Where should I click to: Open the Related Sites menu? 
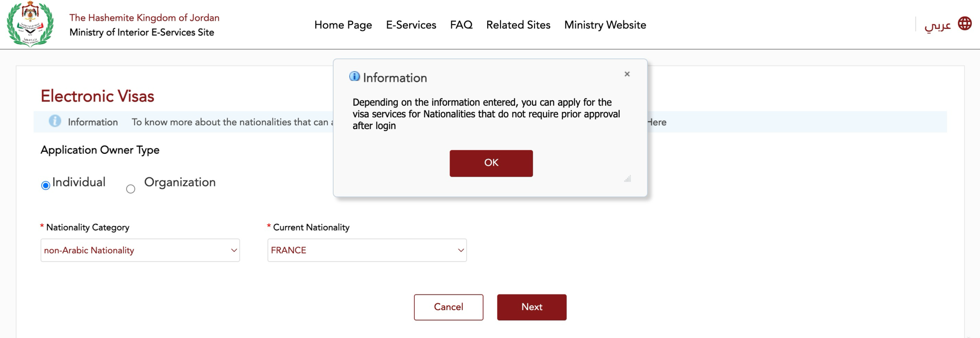tap(518, 25)
